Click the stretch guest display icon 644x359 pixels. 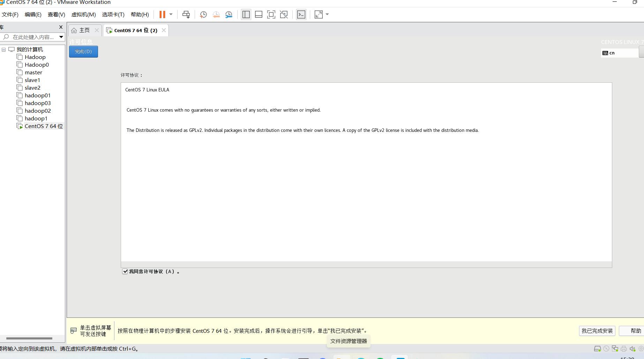pyautogui.click(x=319, y=14)
